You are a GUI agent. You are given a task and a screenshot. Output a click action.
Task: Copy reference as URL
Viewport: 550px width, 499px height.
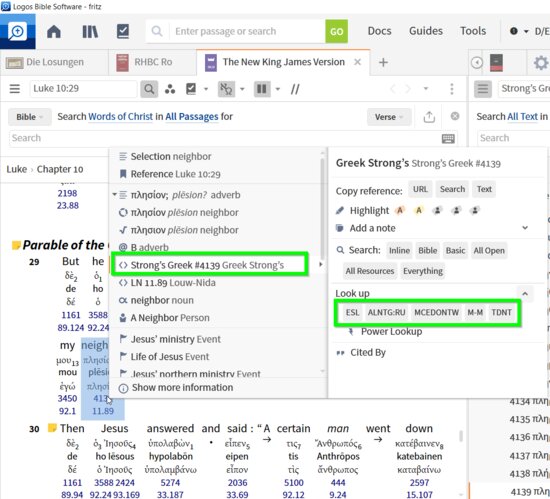pos(420,189)
